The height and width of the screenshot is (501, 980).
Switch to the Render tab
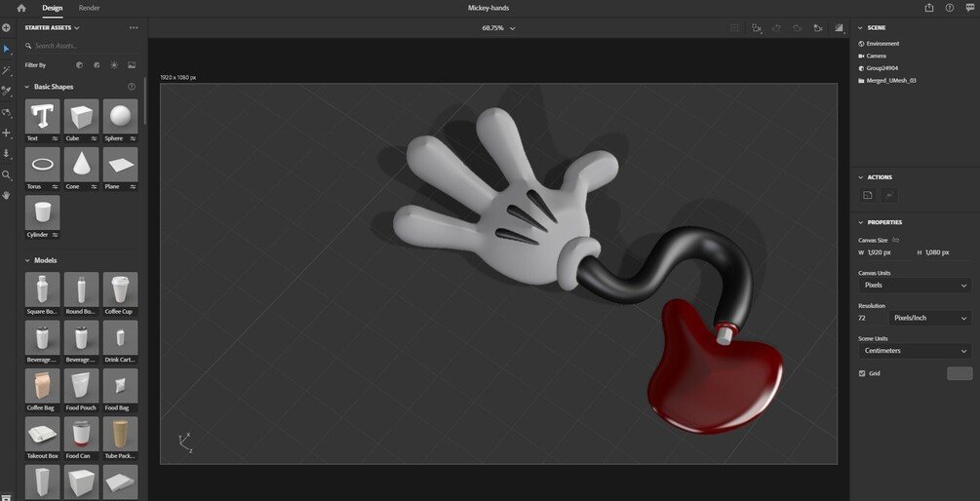pos(90,8)
